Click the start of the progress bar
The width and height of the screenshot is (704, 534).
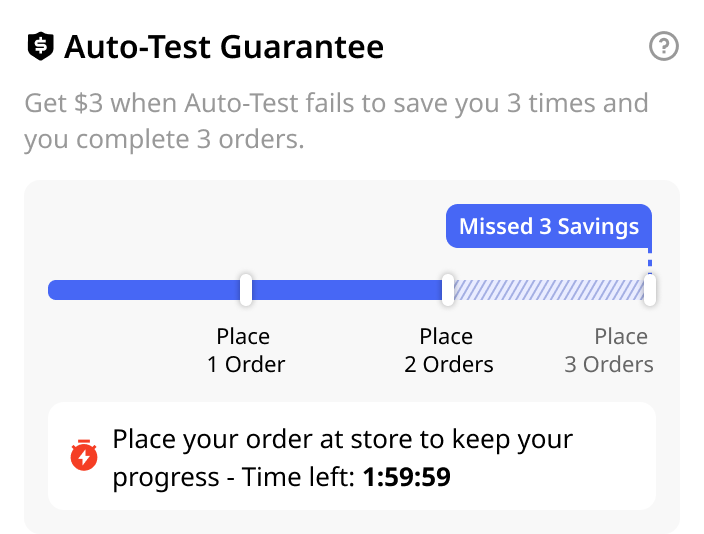pyautogui.click(x=58, y=290)
